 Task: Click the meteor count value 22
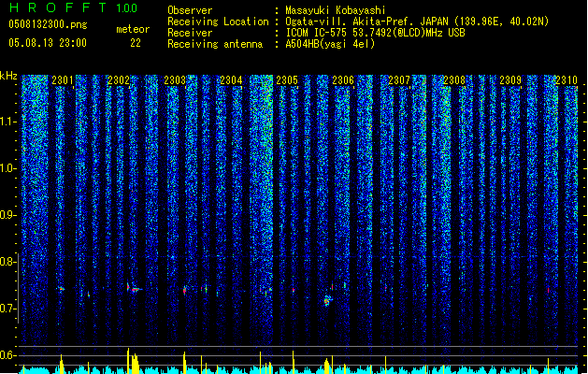click(136, 43)
